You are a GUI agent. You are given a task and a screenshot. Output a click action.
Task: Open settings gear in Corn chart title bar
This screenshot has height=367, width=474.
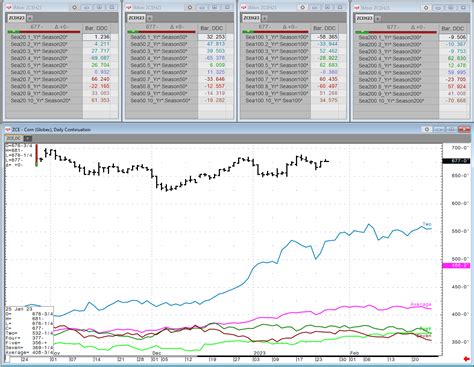427,129
